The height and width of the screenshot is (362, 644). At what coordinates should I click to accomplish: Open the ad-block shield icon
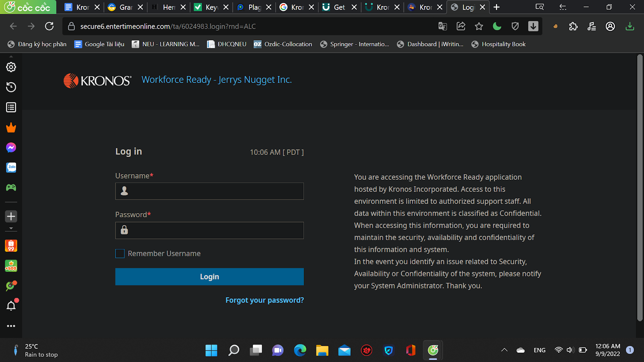(515, 26)
